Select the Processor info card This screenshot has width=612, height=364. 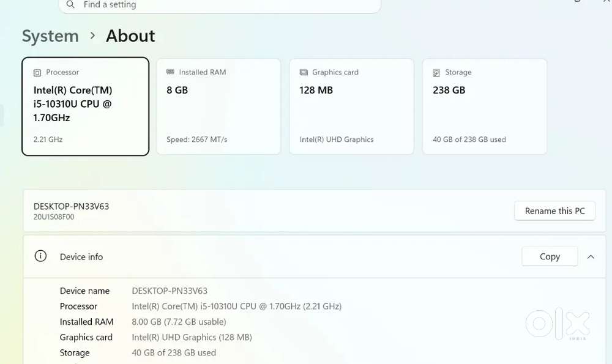point(86,106)
